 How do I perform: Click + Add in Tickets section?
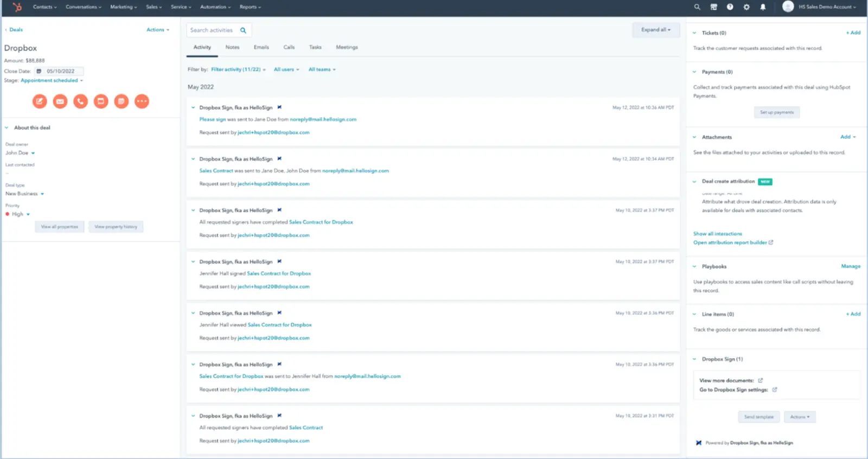pyautogui.click(x=853, y=33)
